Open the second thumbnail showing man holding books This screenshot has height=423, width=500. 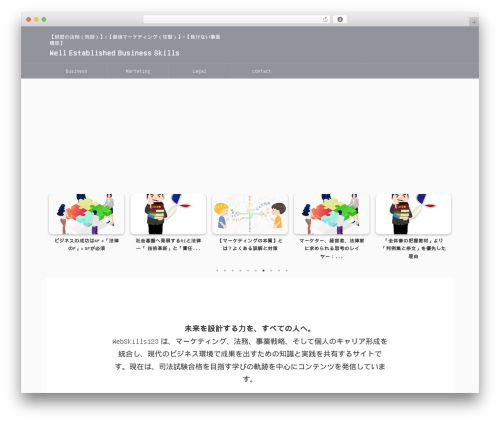[x=168, y=214]
